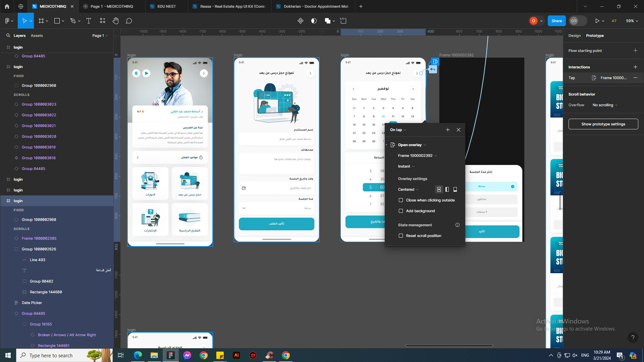This screenshot has height=362, width=644.
Task: Switch to the Reasa Real Estate tab
Action: (229, 6)
